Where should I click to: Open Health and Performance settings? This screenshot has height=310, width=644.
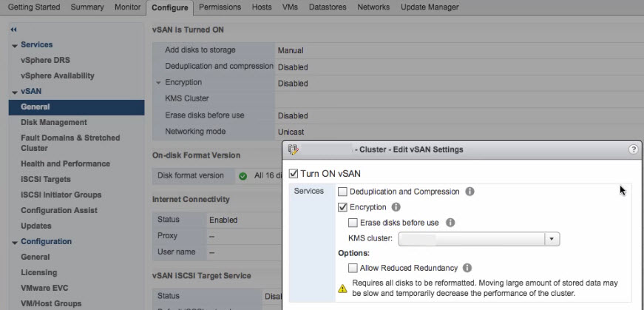coord(65,164)
